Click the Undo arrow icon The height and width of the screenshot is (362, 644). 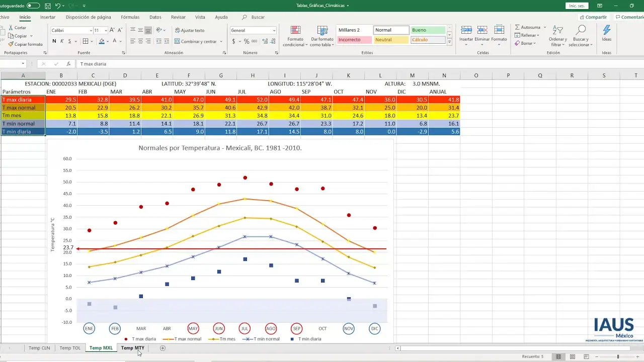(x=58, y=6)
